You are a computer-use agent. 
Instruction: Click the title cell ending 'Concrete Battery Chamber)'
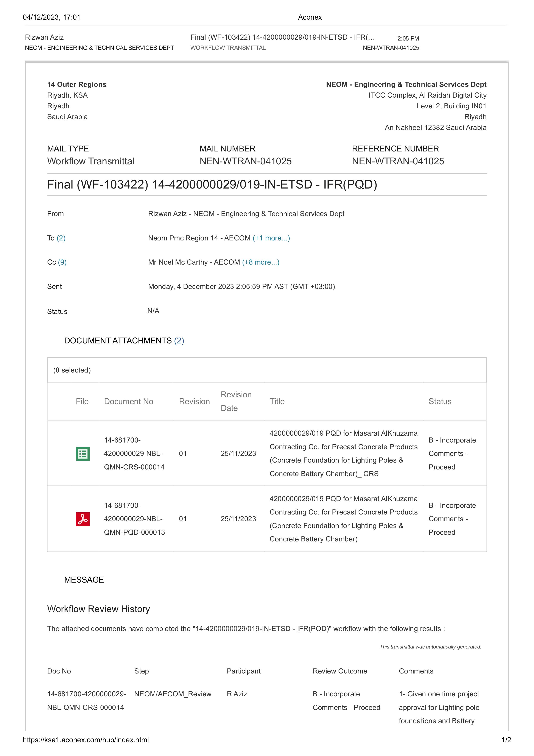344,519
